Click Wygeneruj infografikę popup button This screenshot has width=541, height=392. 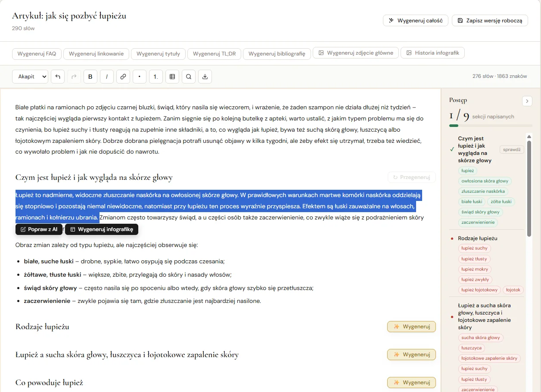coord(102,229)
